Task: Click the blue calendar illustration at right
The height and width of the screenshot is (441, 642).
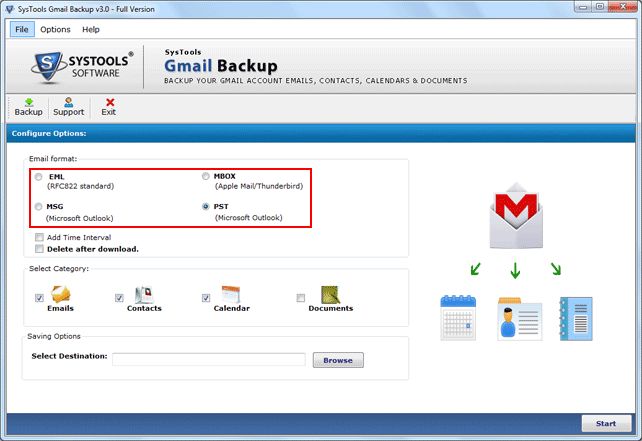Action: [x=458, y=318]
